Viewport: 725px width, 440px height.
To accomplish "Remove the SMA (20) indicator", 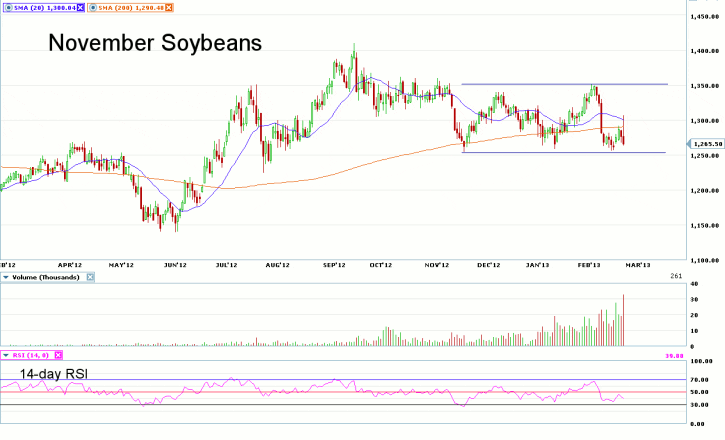I will click(x=80, y=7).
